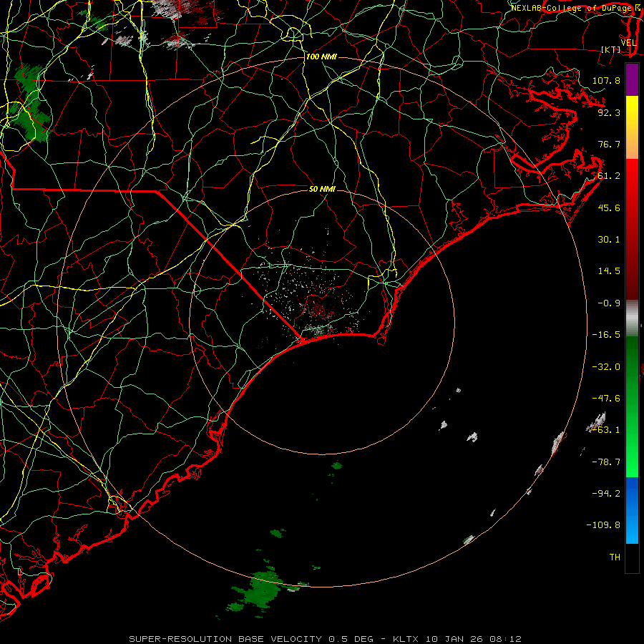Click the -94.2 velocity scale value

(x=606, y=494)
